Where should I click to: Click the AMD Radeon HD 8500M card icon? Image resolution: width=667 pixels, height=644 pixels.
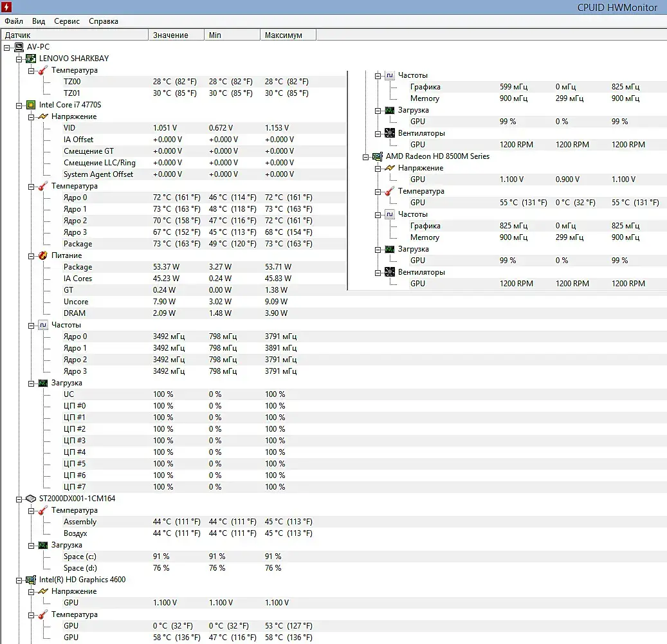378,156
